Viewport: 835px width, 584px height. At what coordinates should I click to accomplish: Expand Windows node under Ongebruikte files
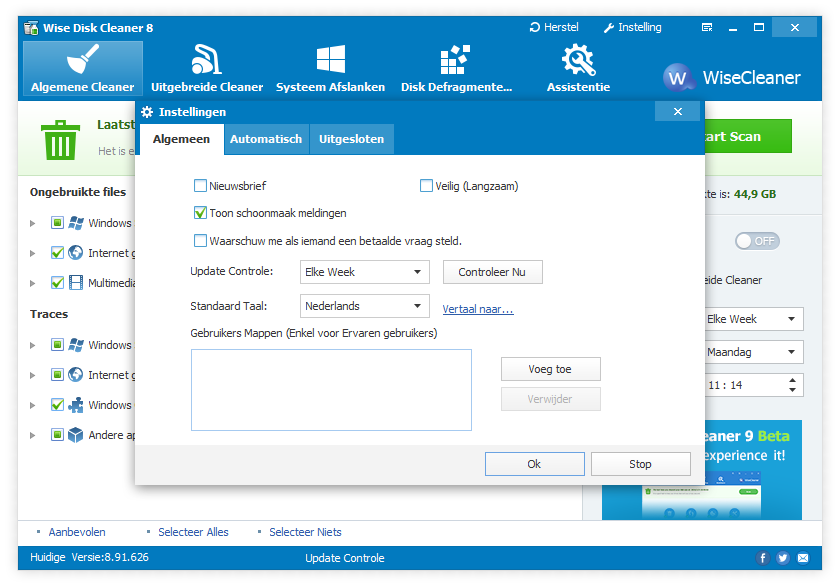(x=32, y=223)
